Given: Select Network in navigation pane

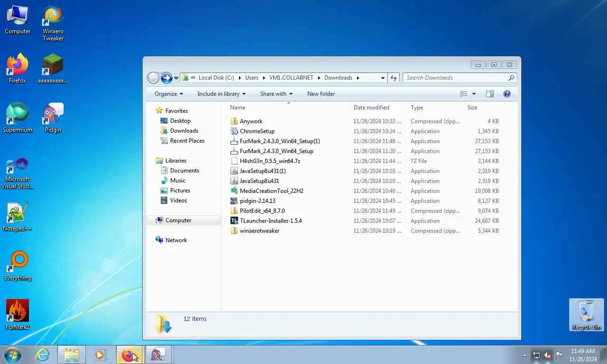Looking at the screenshot, I should point(176,240).
